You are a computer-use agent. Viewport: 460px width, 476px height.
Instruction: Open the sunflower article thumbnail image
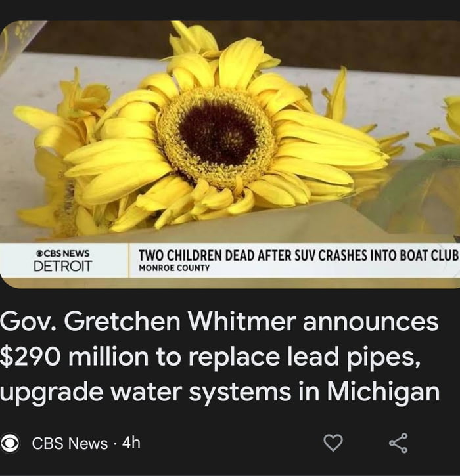coord(230,154)
